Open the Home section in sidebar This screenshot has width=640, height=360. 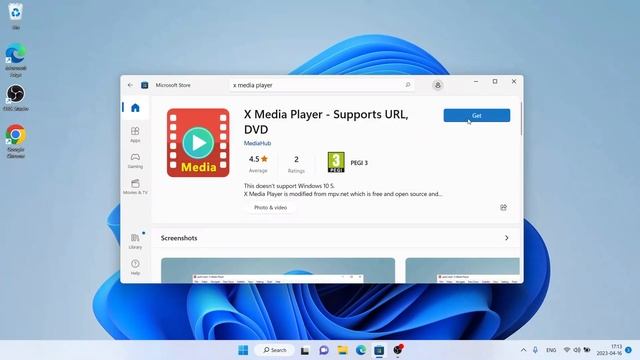135,108
